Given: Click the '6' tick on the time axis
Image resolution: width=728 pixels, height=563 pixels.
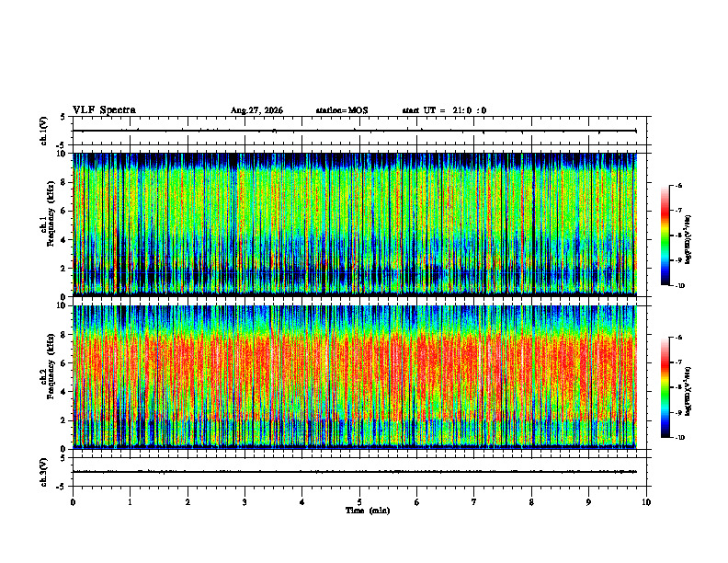Looking at the screenshot, I should click(x=417, y=502).
